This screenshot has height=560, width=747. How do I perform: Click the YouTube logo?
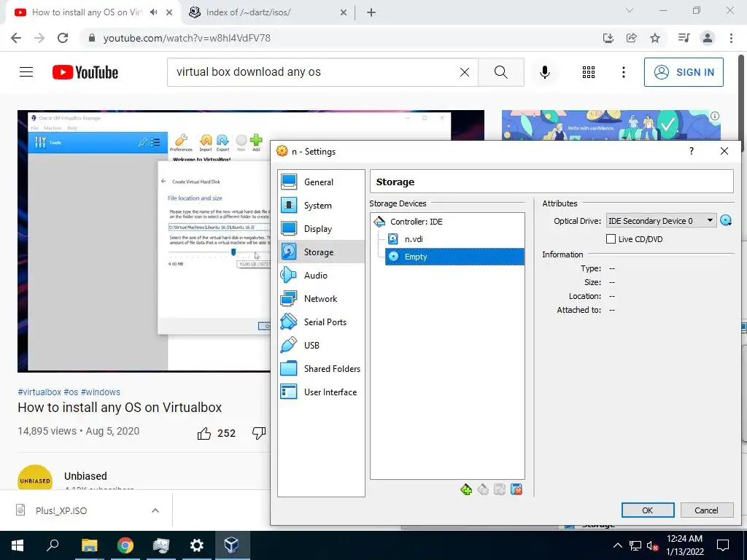[x=85, y=72]
